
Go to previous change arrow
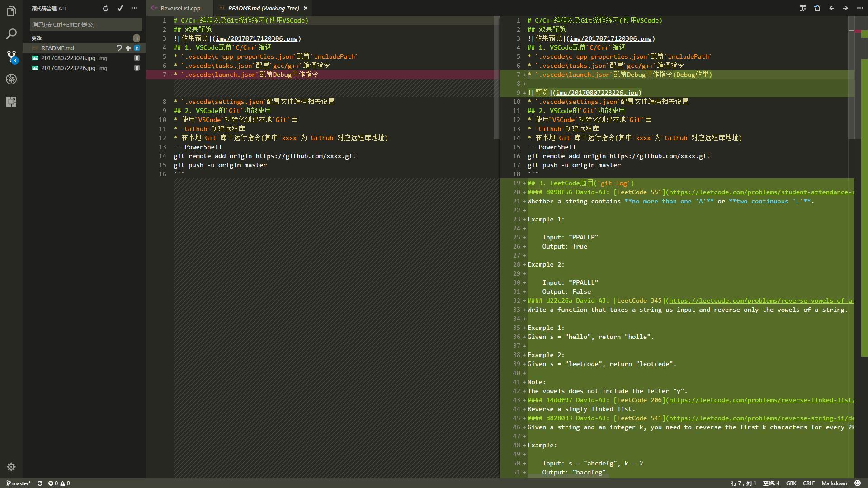(x=831, y=8)
